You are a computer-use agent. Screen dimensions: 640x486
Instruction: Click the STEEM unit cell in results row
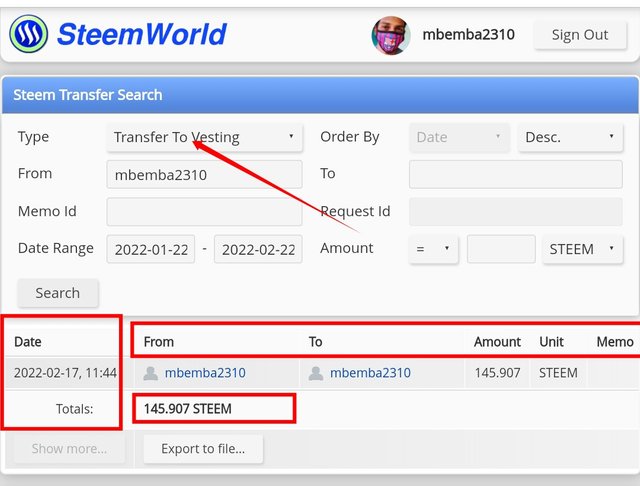[558, 373]
